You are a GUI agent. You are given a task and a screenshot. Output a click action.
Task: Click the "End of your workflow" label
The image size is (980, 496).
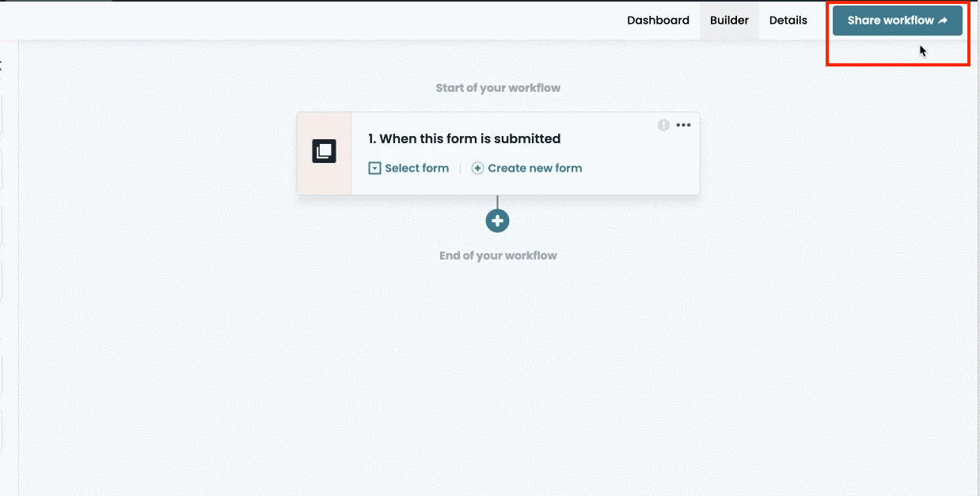click(x=498, y=256)
